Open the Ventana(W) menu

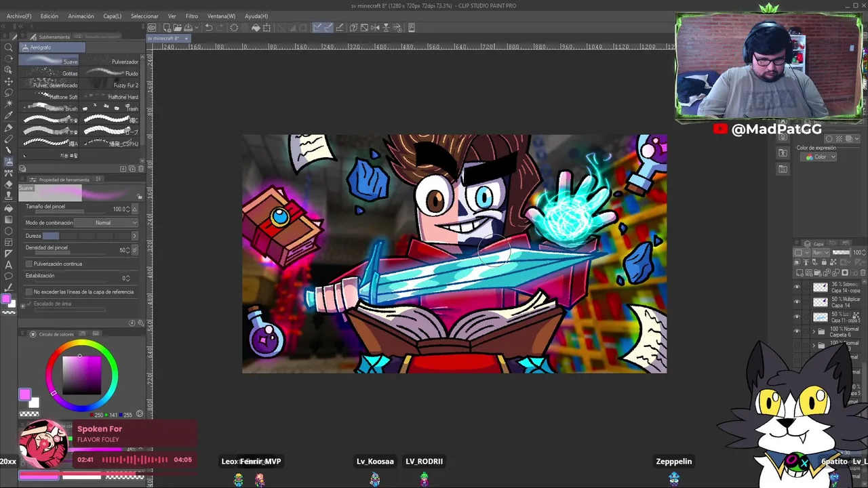(221, 16)
